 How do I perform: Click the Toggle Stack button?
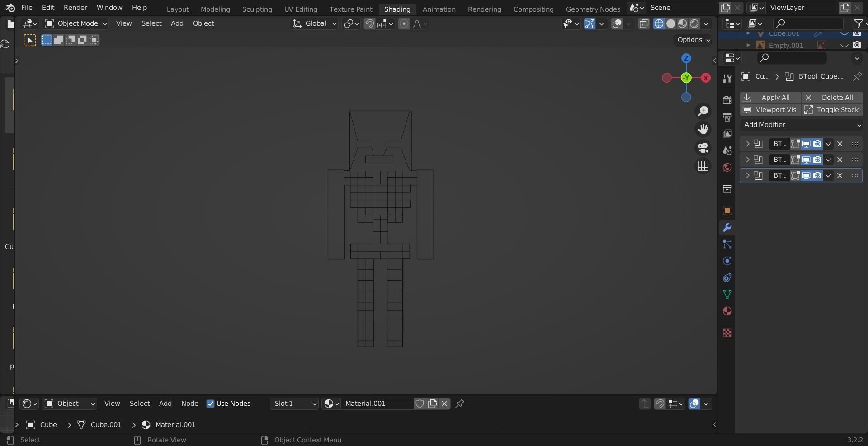(837, 109)
